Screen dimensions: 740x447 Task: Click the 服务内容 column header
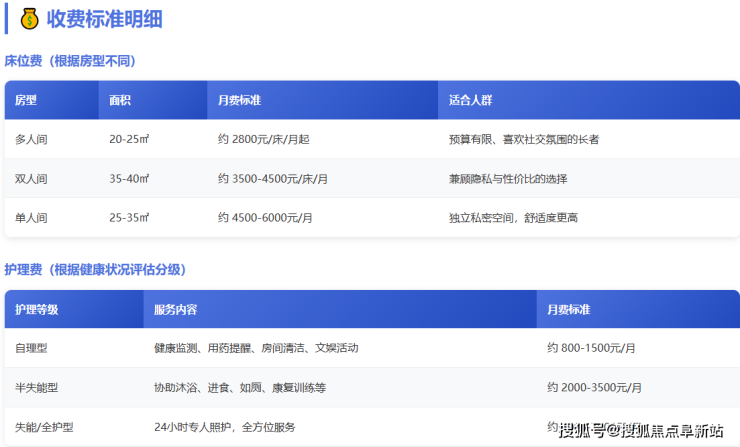(x=175, y=310)
